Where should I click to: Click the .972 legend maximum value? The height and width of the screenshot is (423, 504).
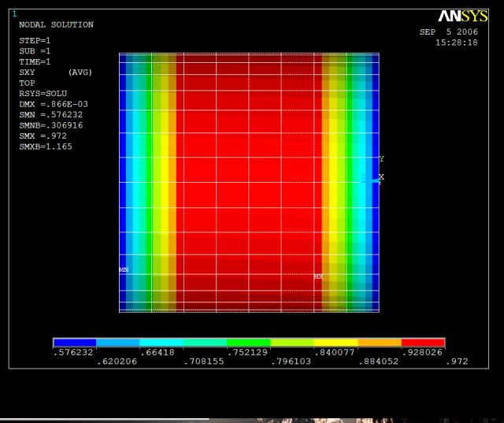(x=457, y=362)
